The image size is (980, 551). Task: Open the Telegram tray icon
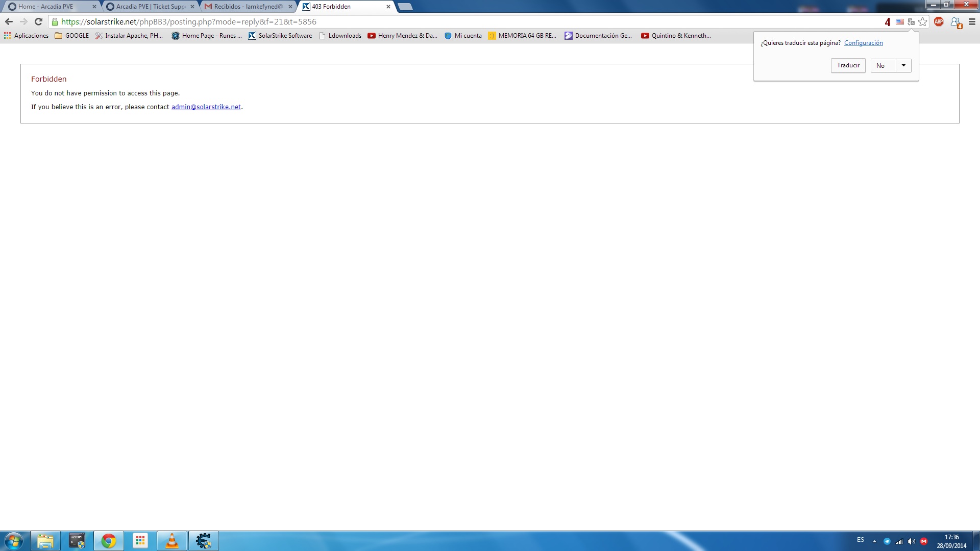[887, 541]
